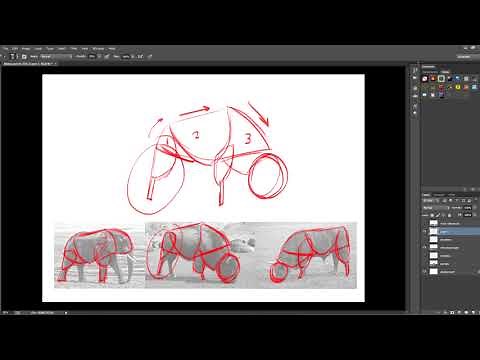
Task: Open the Window menu
Action: [98, 48]
